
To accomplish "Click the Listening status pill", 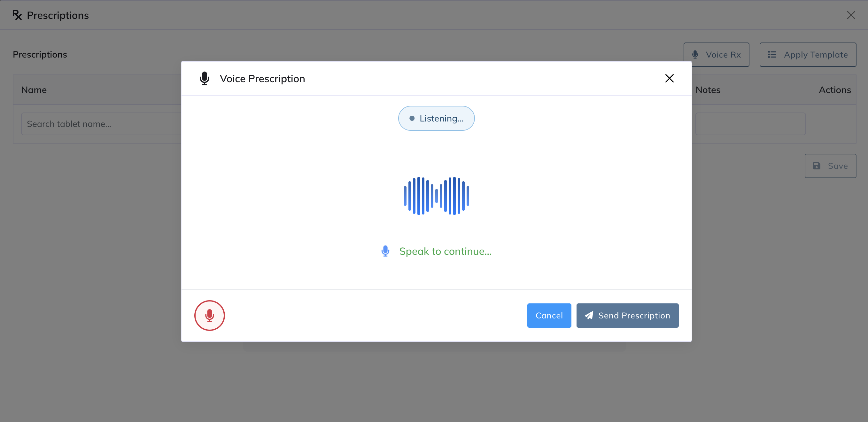I will tap(436, 118).
